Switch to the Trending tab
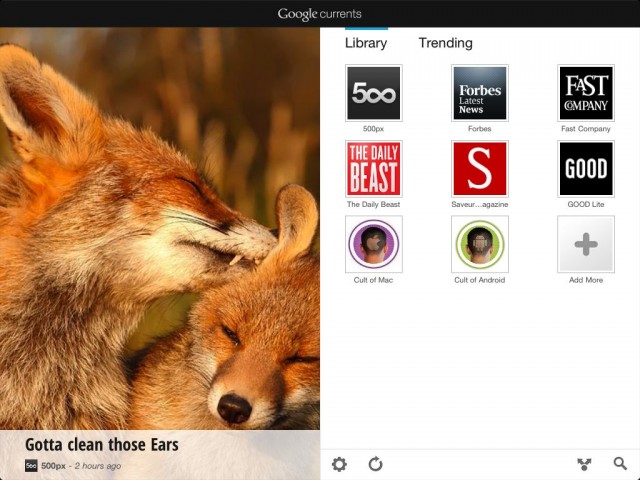This screenshot has width=640, height=480. (x=445, y=43)
